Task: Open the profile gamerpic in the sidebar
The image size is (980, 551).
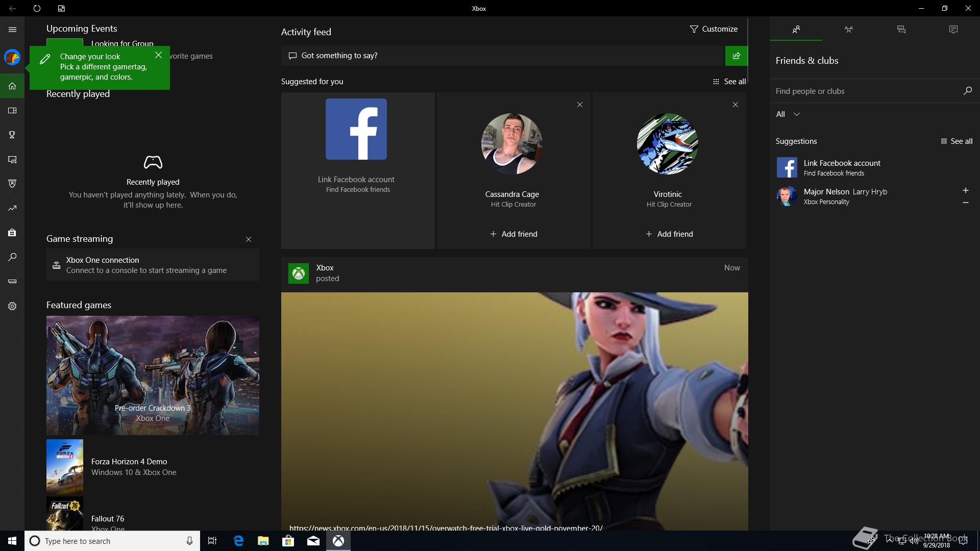Action: tap(12, 57)
